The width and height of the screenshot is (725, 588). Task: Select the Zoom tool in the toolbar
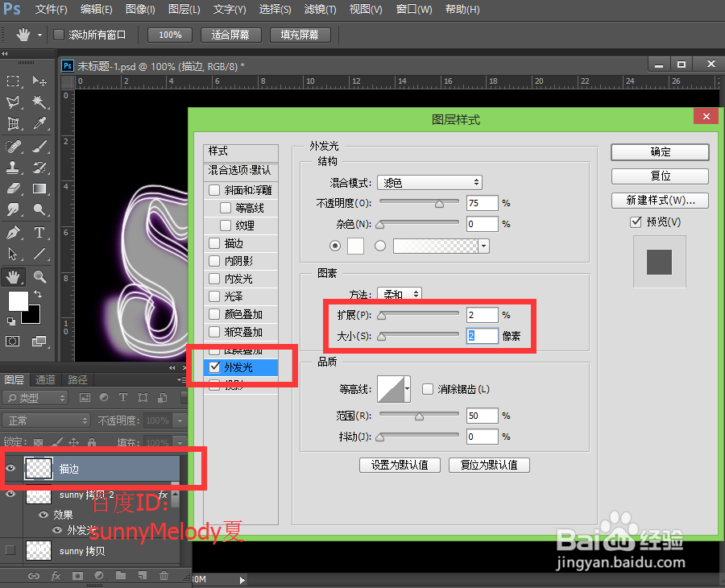click(37, 277)
